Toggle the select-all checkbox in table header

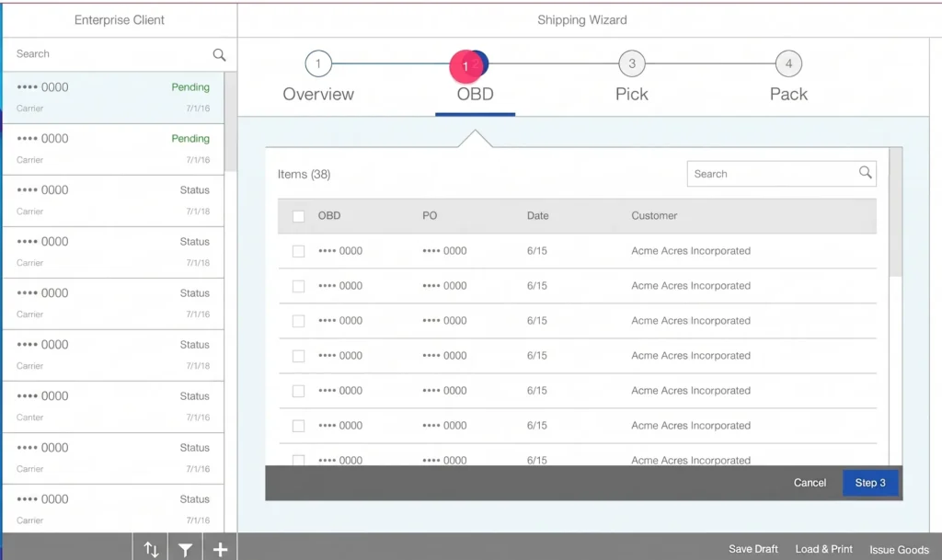(299, 216)
